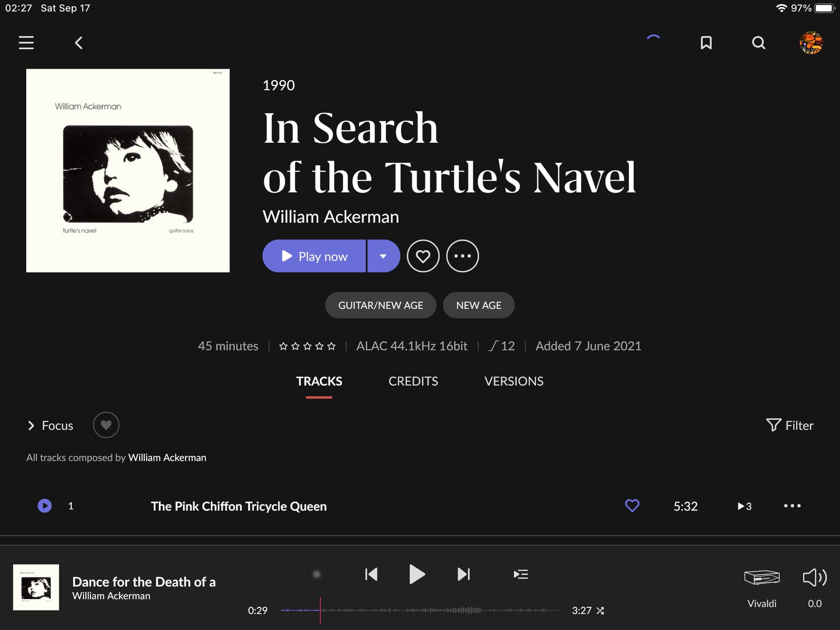The width and height of the screenshot is (840, 630).
Task: Expand the Play now dropdown arrow
Action: click(x=383, y=256)
